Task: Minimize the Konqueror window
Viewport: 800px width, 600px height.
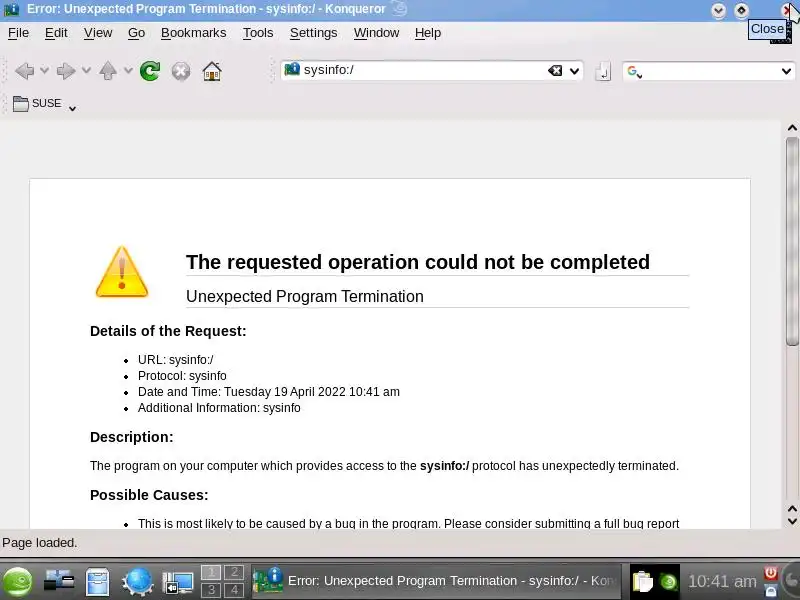Action: [x=718, y=10]
